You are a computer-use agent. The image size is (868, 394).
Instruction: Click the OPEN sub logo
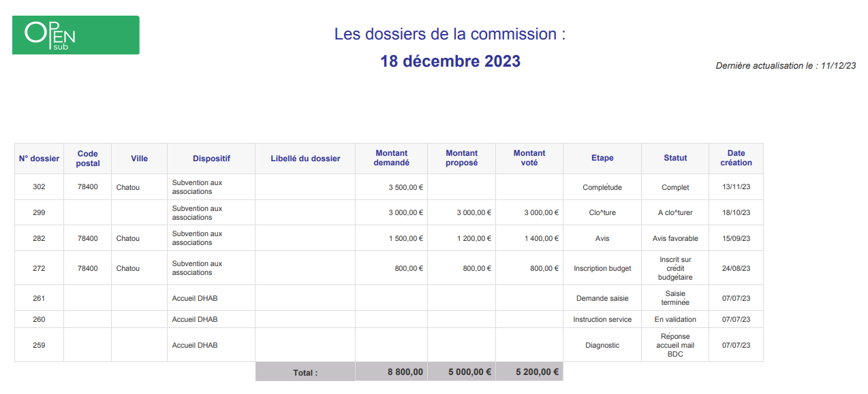pos(76,35)
